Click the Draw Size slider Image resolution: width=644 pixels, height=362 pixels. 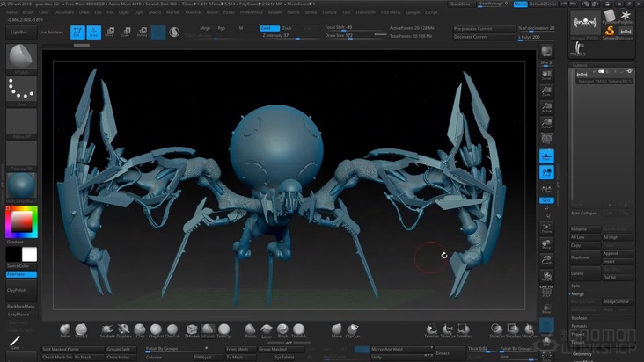click(355, 36)
